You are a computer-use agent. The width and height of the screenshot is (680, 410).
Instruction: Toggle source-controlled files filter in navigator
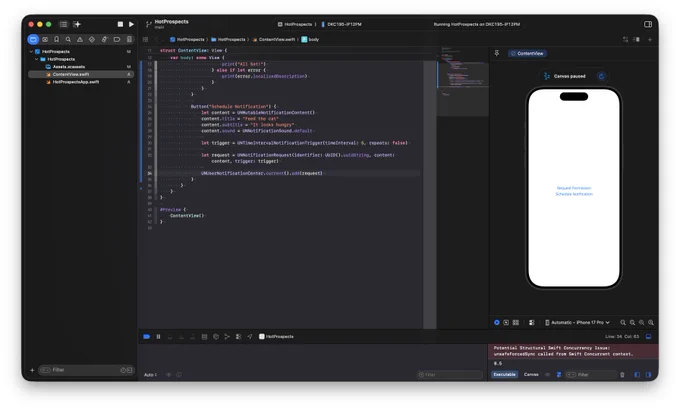coord(129,370)
